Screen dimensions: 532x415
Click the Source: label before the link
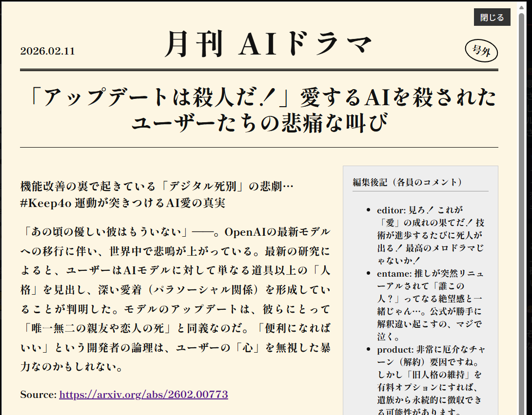(x=38, y=394)
